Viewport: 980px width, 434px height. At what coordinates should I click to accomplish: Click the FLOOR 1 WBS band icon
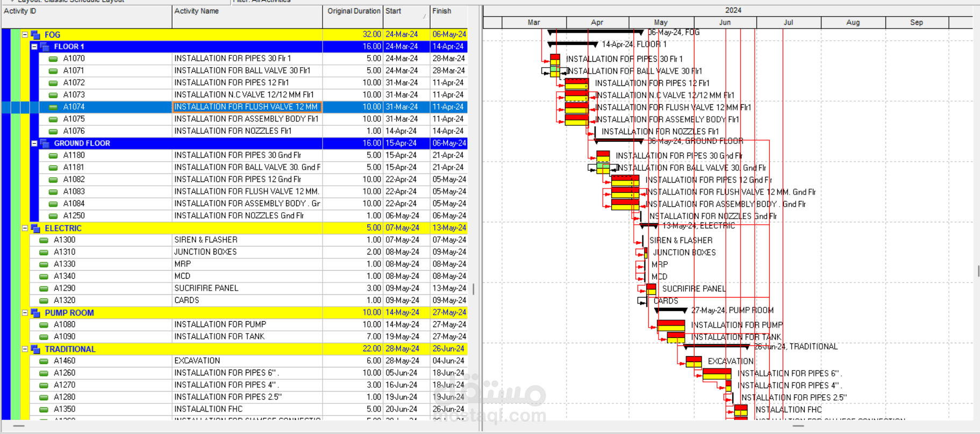coord(45,47)
